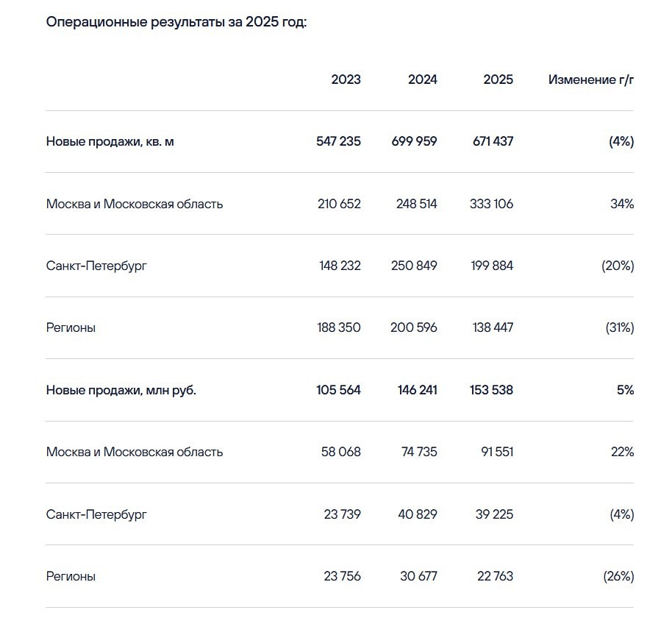Click the 333 106 Moscow value
Viewport: 672px width, 621px height.
491,204
